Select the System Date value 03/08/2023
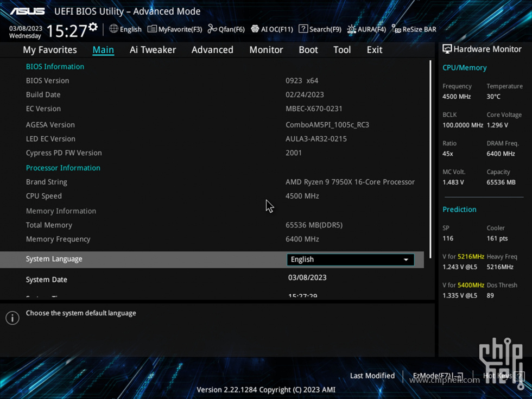Viewport: 532px width, 399px height. [x=307, y=277]
